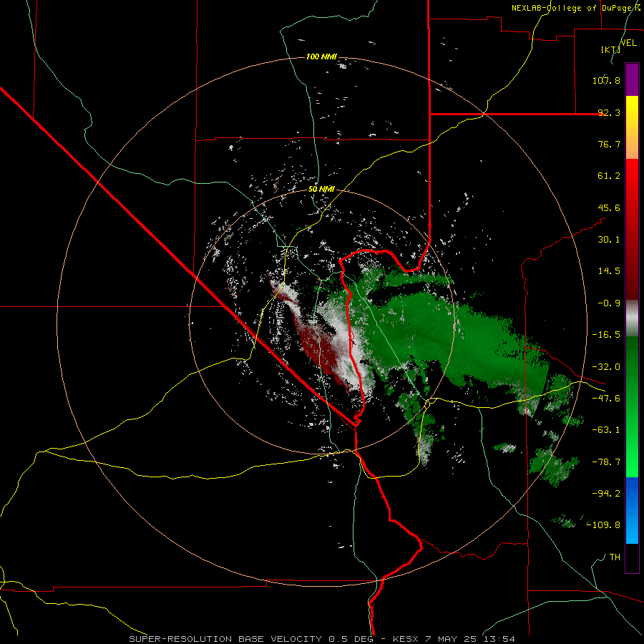Click the green segment of velocity scale
The image size is (644, 644).
[x=632, y=406]
